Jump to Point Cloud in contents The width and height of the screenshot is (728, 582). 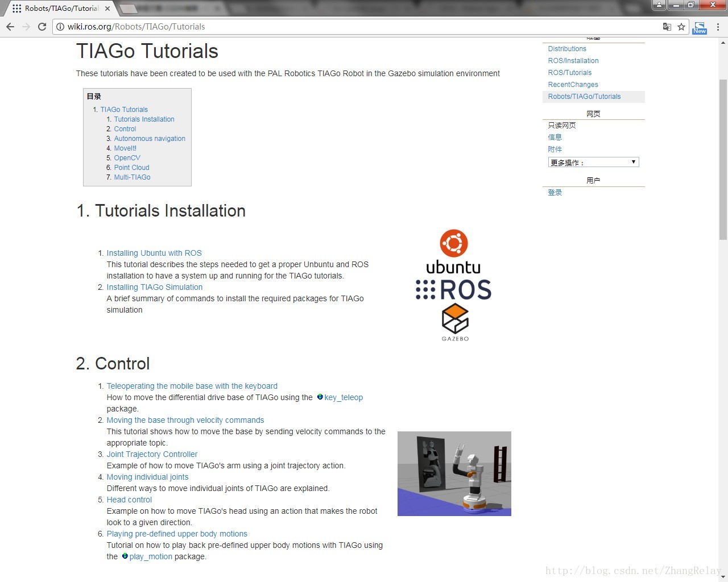click(131, 168)
